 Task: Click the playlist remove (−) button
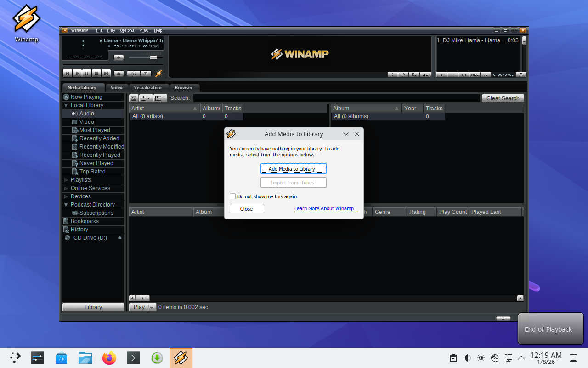pos(452,75)
